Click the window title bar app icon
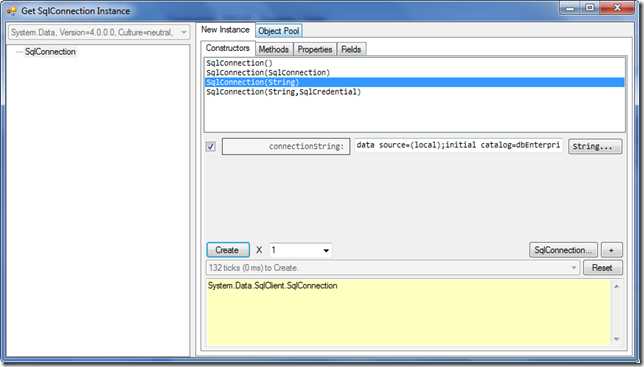This screenshot has width=644, height=367. [x=12, y=11]
